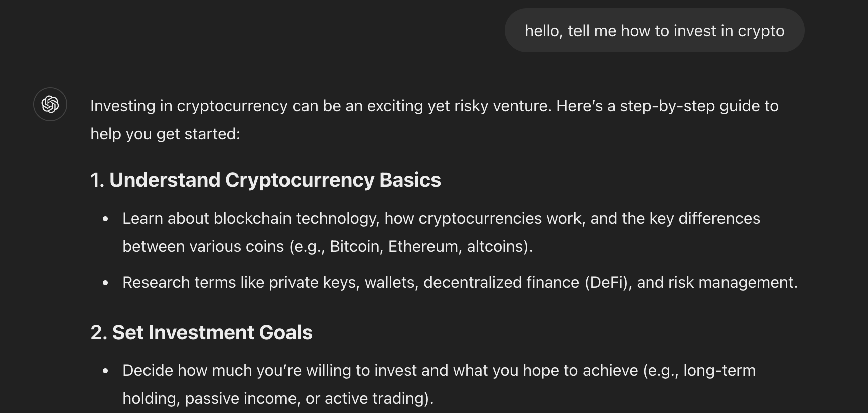Click the word 'crypto' in the user message
Image resolution: width=868 pixels, height=413 pixels.
[x=761, y=31]
